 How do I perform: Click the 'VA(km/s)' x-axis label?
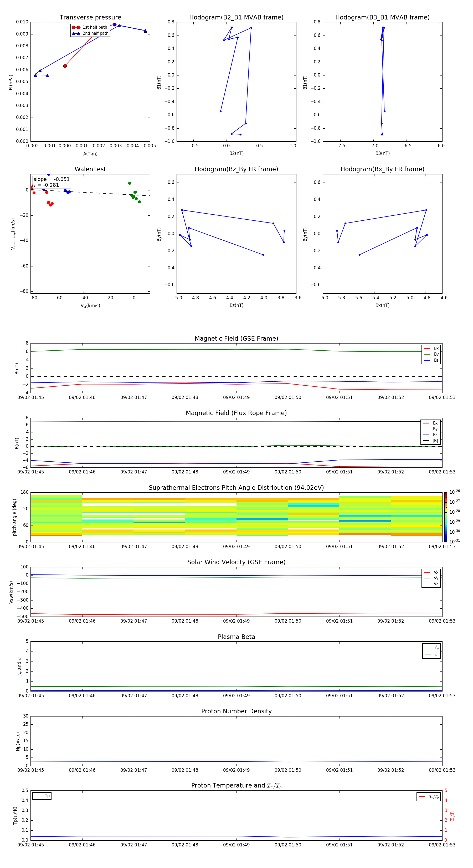tap(90, 306)
